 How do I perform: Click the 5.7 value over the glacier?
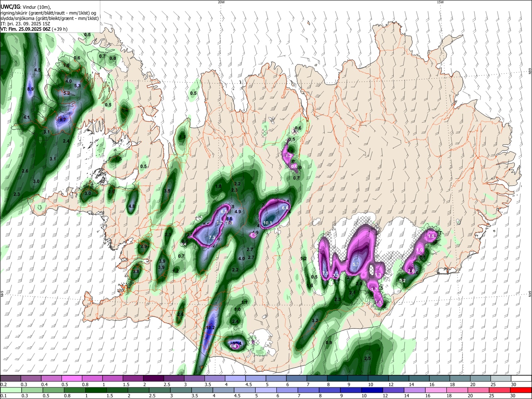[x=355, y=264]
